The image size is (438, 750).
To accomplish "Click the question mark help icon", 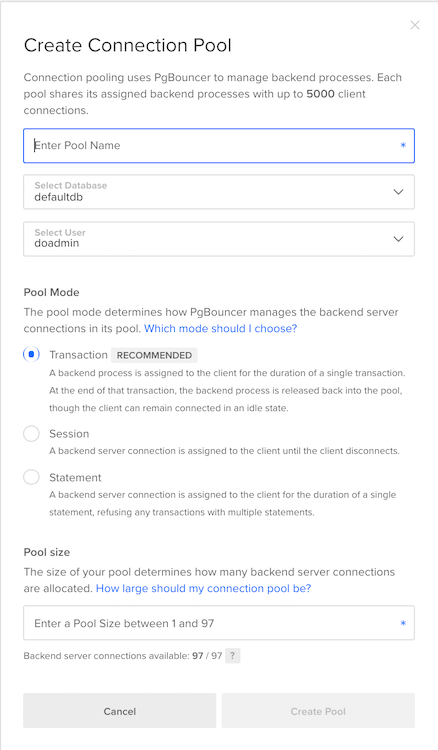I will 232,656.
